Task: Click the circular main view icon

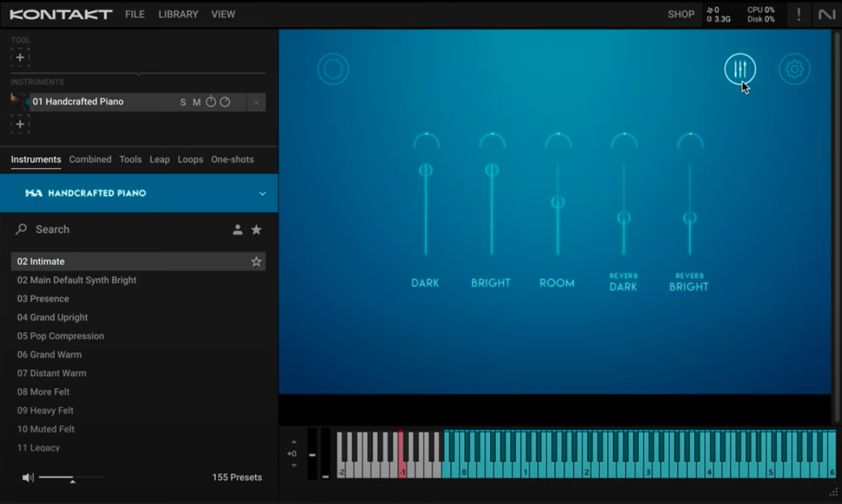Action: [x=333, y=69]
